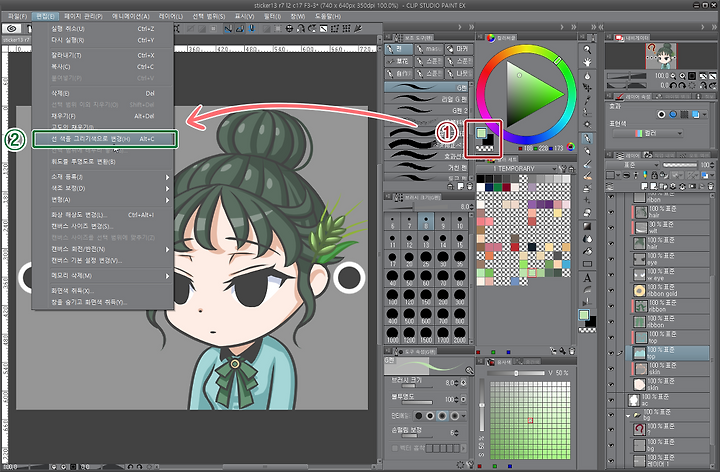720x472 pixels.
Task: Choose 화상 해상도 변경 menu item
Action: pos(102,215)
